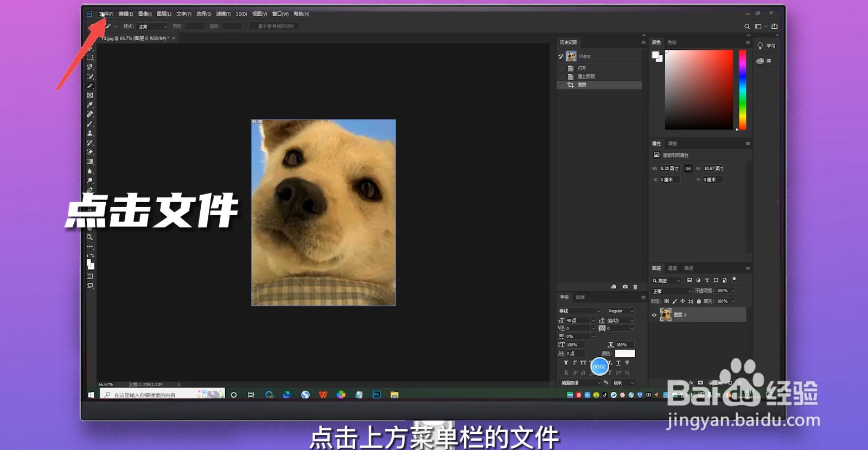Hide layer 图层 0 with eye icon
868x450 pixels.
654,315
